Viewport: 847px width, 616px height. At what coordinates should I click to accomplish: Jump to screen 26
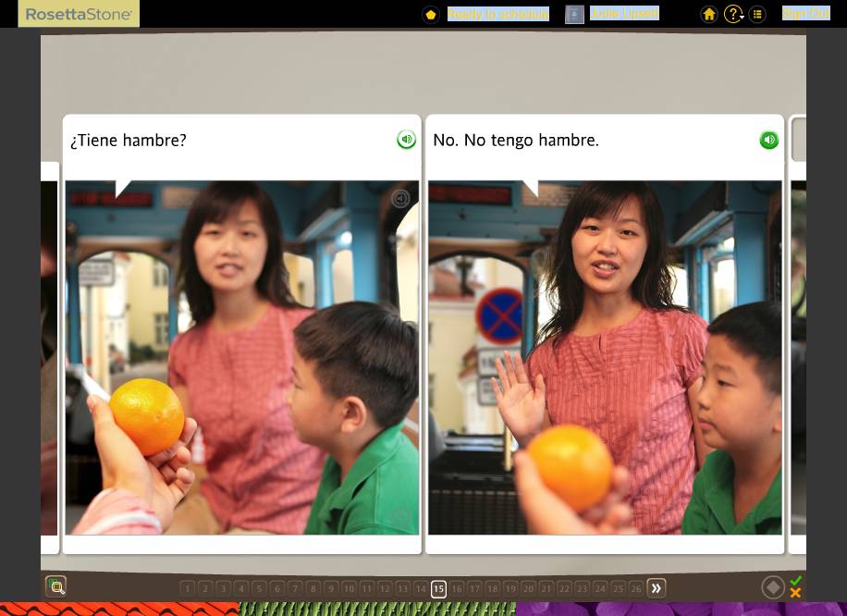tap(636, 588)
